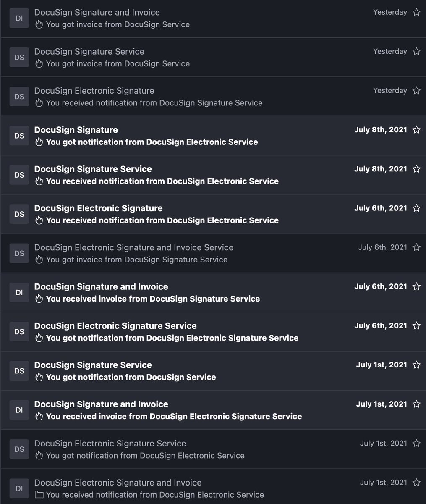Star the July 8th email from DocuSign Signature
The height and width of the screenshot is (504, 426).
click(x=416, y=129)
